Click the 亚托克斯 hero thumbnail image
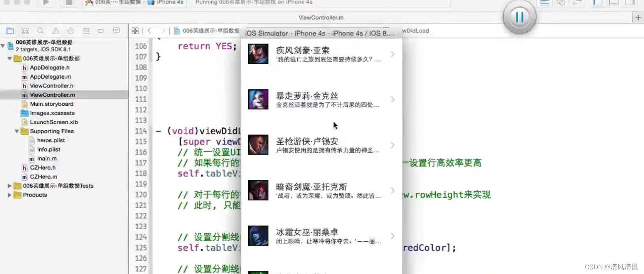 pos(258,190)
